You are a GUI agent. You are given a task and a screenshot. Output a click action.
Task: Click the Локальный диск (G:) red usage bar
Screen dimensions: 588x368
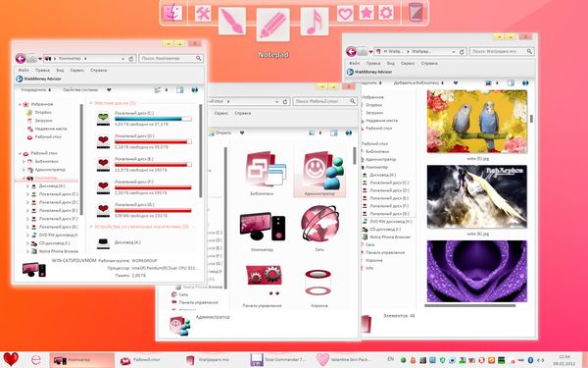tap(153, 211)
